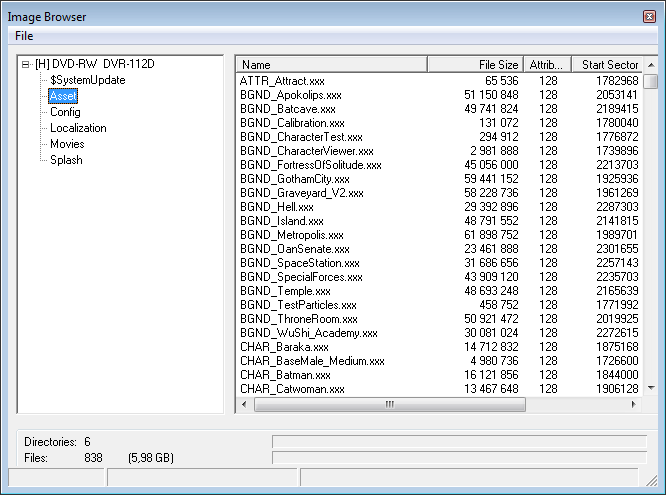This screenshot has width=666, height=495.
Task: Select file BGND_FortressOfSolitude.xxx
Action: (310, 165)
